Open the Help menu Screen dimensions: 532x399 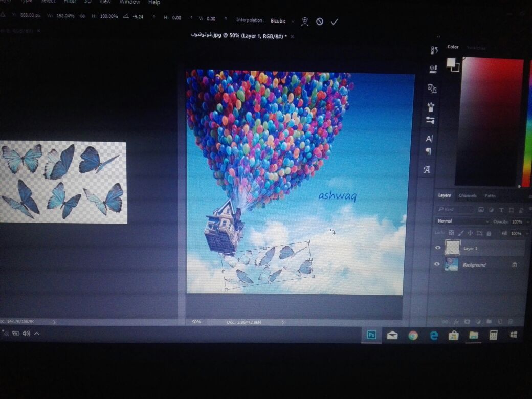(x=154, y=3)
